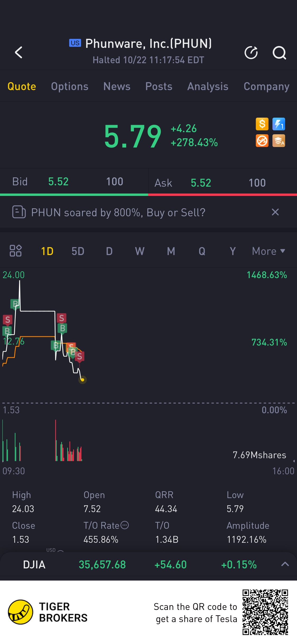Viewport: 297px width, 644px height.
Task: Tap the T/O 1.34B value
Action: 167,540
